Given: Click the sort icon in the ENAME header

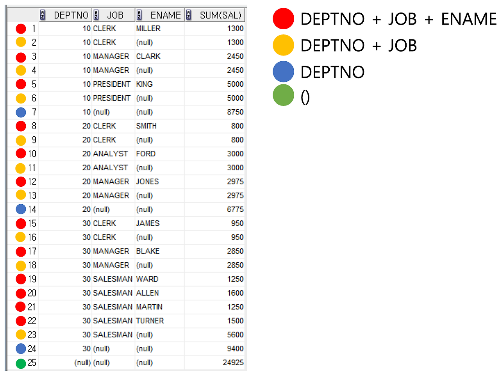Looking at the screenshot, I should tap(139, 15).
